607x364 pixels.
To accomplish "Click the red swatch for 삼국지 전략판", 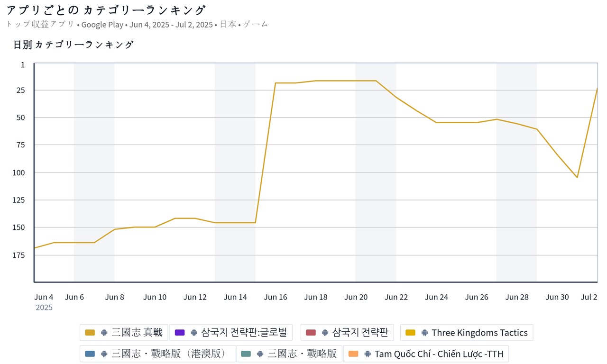I will click(311, 333).
